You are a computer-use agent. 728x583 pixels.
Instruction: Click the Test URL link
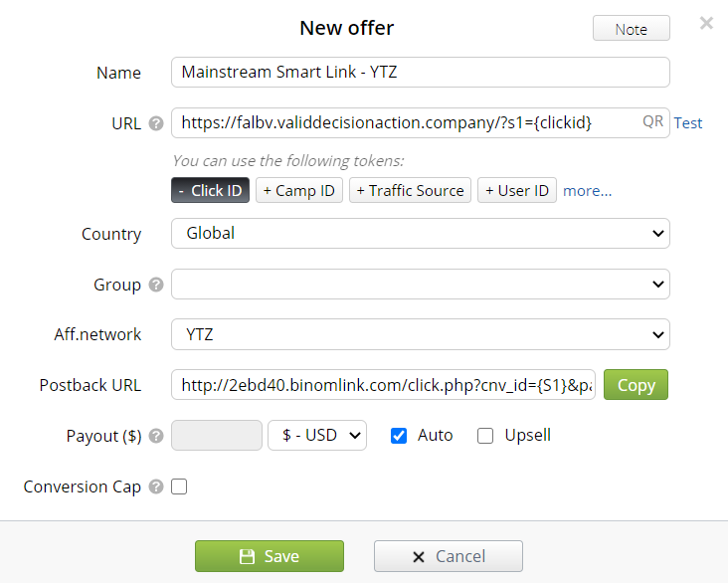click(688, 123)
